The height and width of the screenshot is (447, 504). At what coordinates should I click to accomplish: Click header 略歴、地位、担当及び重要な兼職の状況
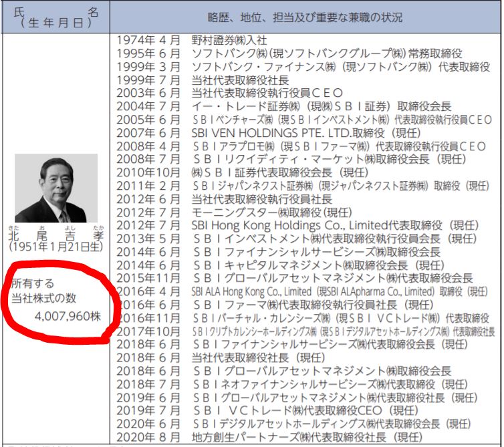(305, 17)
